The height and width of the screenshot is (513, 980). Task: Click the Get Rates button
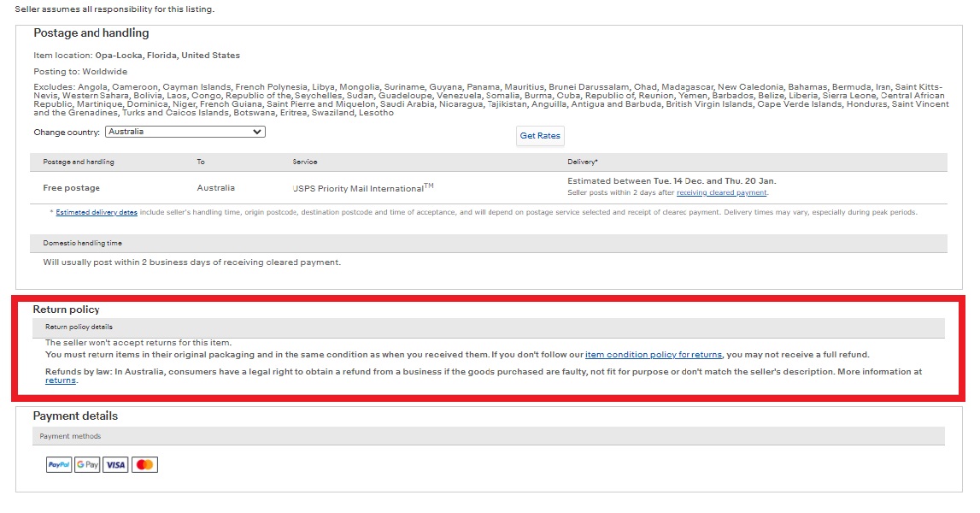pyautogui.click(x=540, y=136)
